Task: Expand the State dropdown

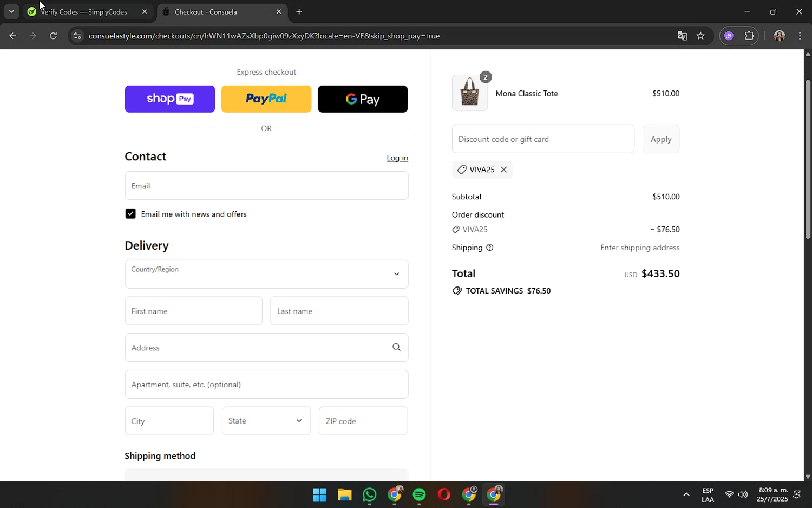Action: (266, 421)
